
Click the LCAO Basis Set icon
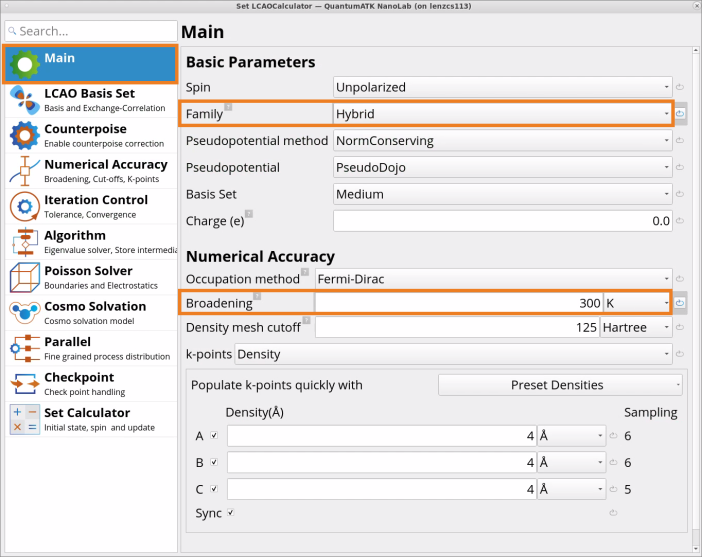(24, 100)
